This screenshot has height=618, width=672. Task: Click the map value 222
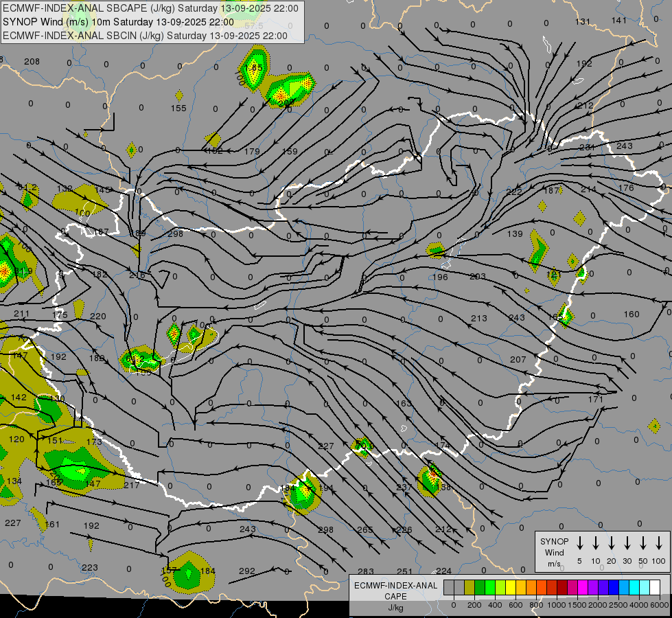(x=514, y=192)
